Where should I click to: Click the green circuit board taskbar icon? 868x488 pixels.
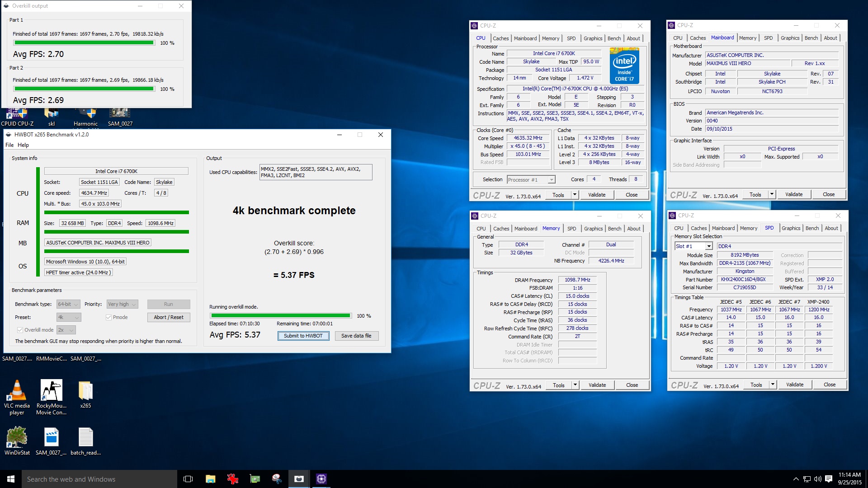click(255, 479)
